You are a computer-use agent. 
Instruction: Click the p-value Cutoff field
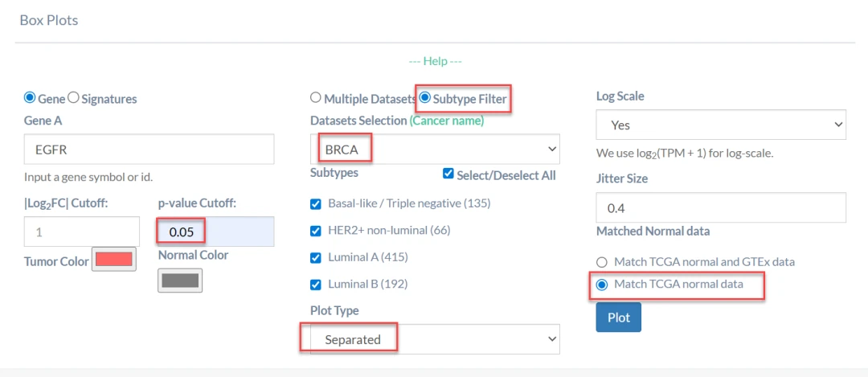pos(215,232)
